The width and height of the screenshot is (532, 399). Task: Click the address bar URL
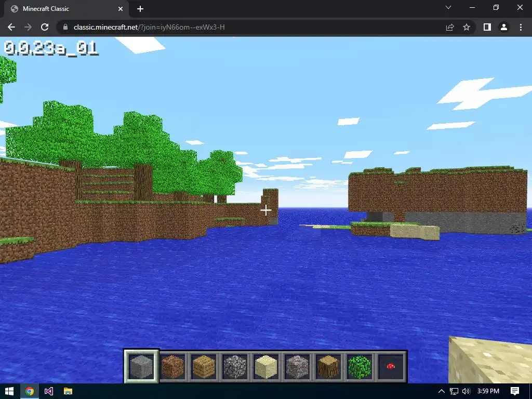149,27
